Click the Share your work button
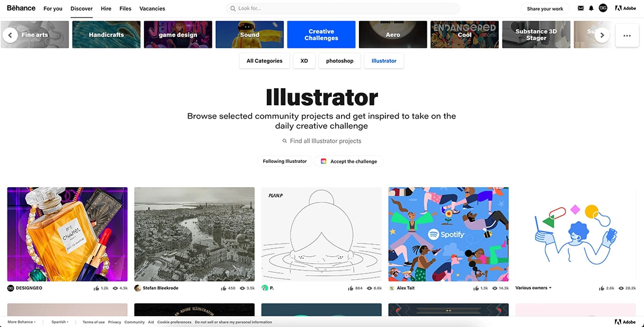 [x=545, y=9]
